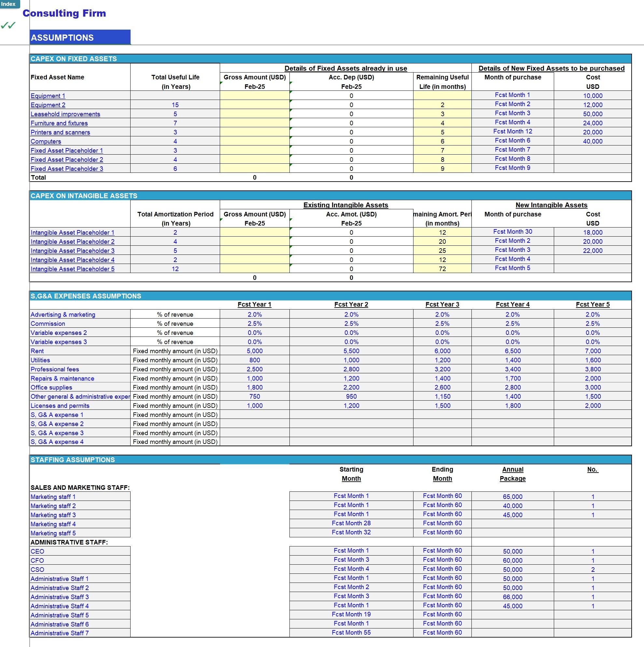Open the Intangible Asset Placeholder 5 link
The height and width of the screenshot is (647, 644).
tap(72, 268)
